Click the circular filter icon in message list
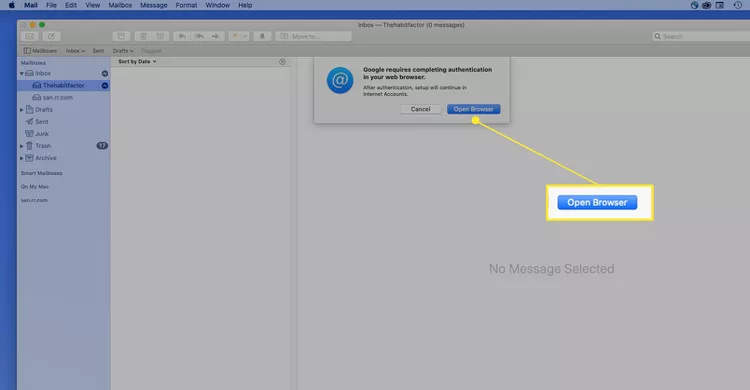750x390 pixels. [x=282, y=62]
